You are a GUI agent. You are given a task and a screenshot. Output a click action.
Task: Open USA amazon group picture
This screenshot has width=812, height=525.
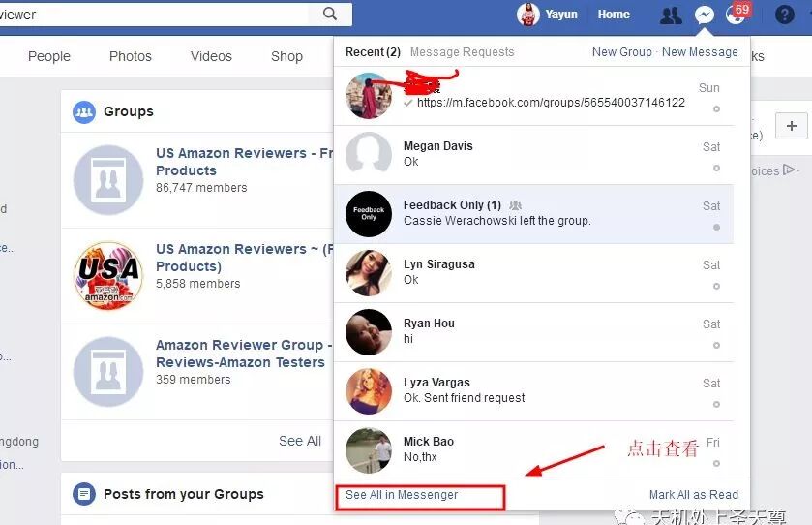click(108, 276)
